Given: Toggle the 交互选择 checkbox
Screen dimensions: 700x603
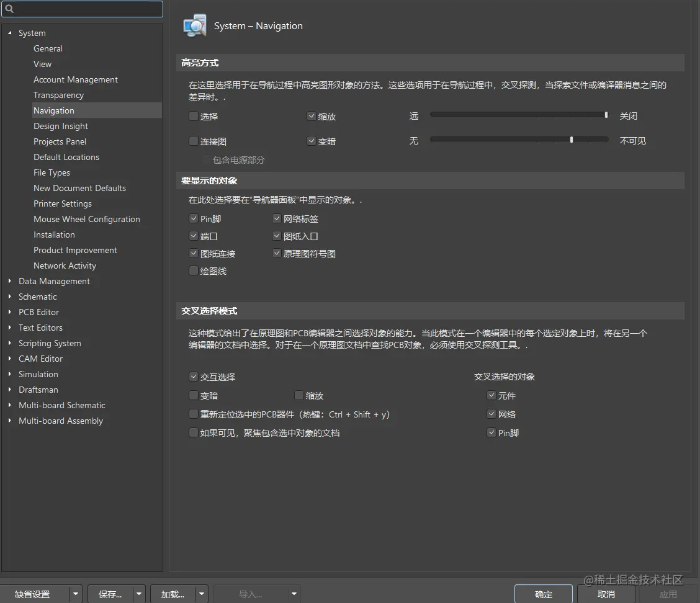Looking at the screenshot, I should pyautogui.click(x=193, y=377).
